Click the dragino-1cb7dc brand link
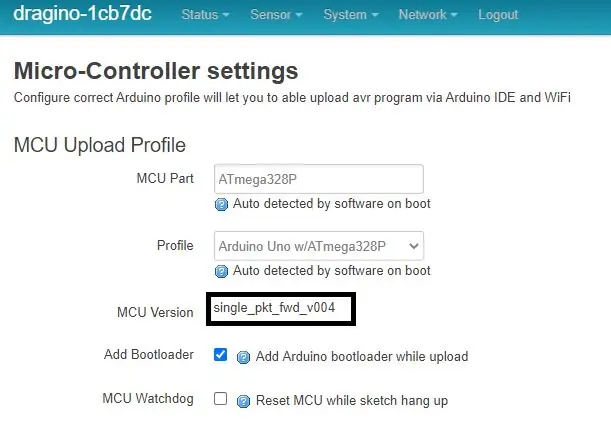 (x=82, y=13)
